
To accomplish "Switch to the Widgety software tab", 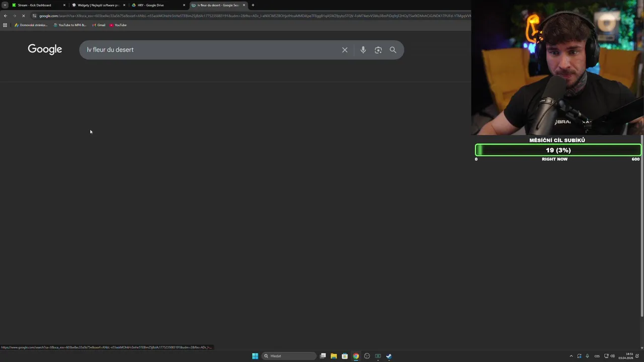I will point(98,5).
